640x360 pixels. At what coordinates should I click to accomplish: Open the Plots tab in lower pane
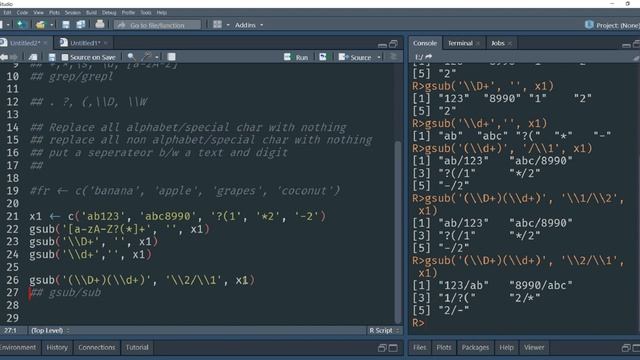pos(444,347)
